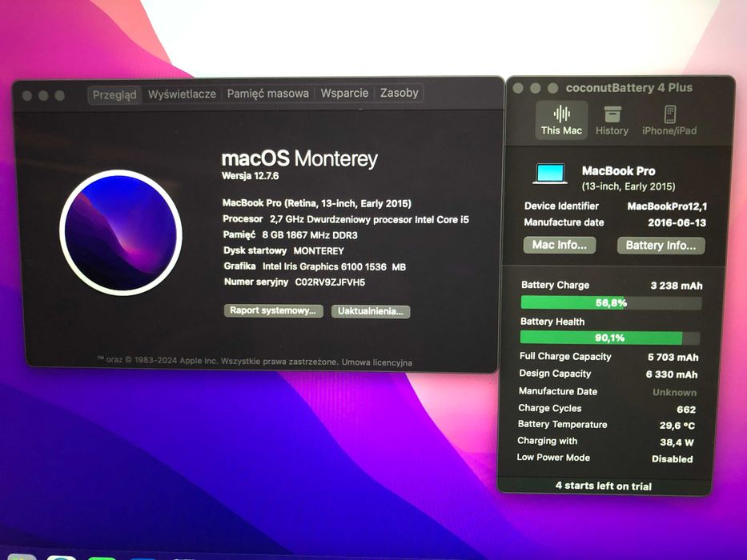Click the 2016-06-13 manufacture date value

click(x=677, y=223)
